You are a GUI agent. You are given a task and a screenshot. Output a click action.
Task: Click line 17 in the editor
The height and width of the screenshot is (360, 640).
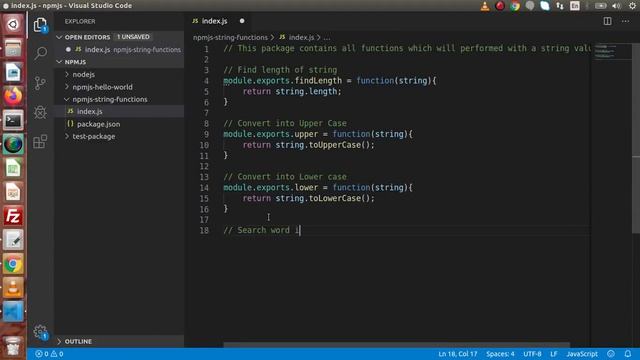point(406,220)
